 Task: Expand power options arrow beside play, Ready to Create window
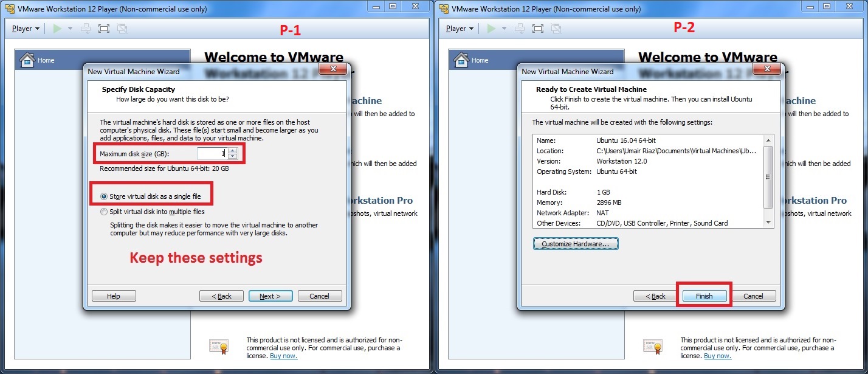pyautogui.click(x=504, y=29)
